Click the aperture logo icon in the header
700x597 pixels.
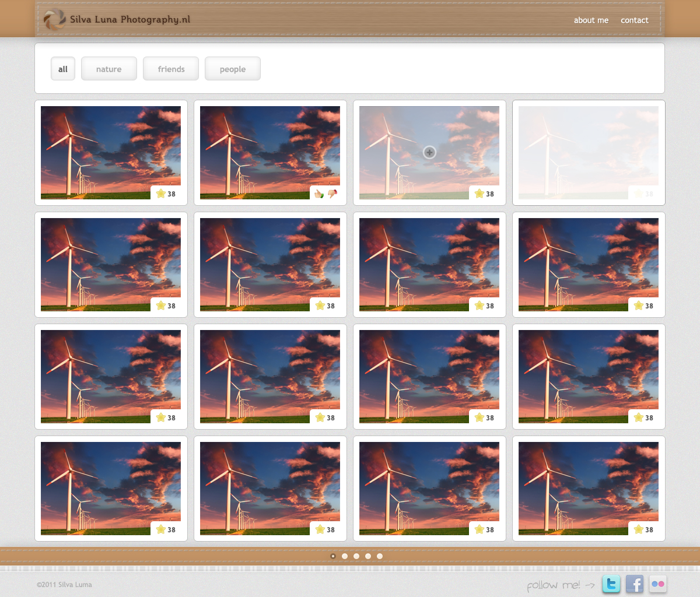click(55, 20)
